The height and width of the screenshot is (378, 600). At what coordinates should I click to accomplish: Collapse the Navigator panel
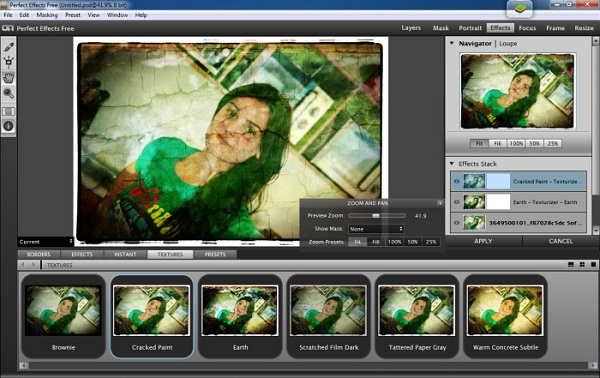(x=452, y=43)
